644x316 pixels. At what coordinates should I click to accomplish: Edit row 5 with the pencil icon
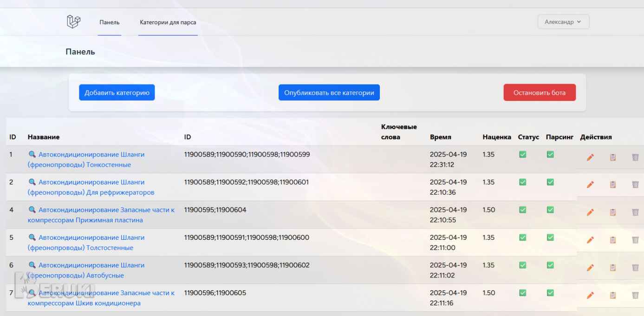(590, 240)
